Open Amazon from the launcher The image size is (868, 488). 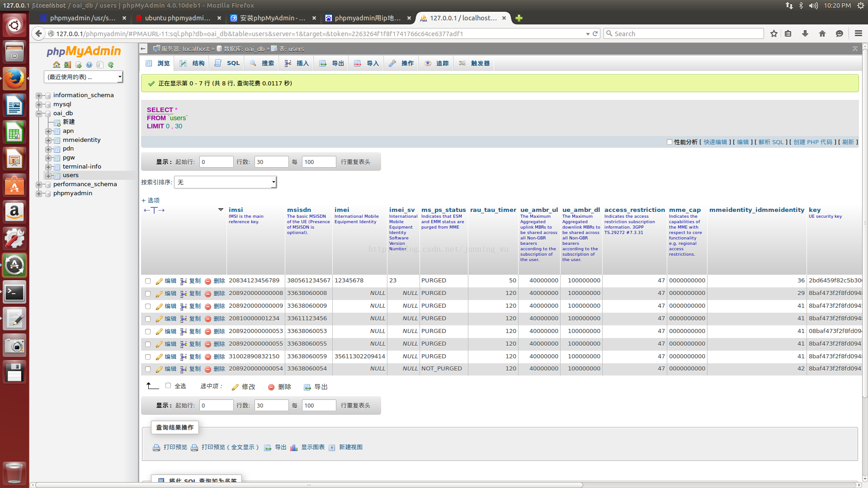click(x=14, y=212)
